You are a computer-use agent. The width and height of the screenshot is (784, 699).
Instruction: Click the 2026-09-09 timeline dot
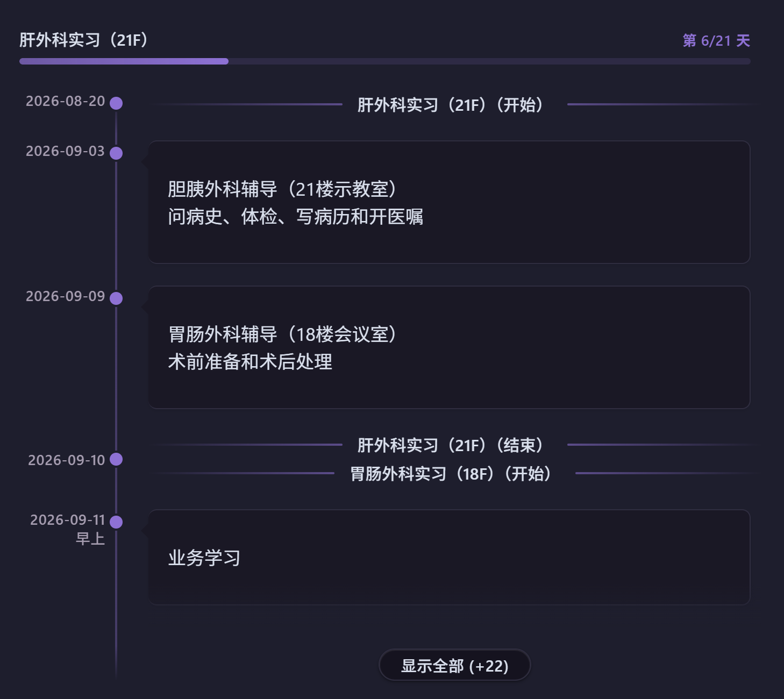click(116, 298)
